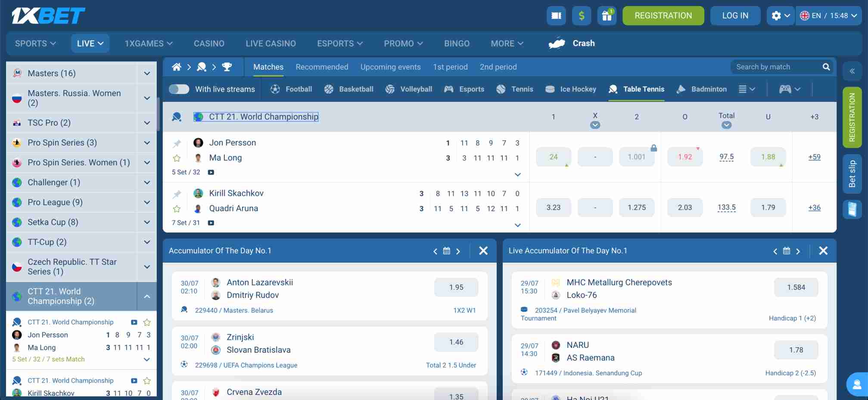Open the settings gear dropdown
The image size is (868, 400).
781,16
